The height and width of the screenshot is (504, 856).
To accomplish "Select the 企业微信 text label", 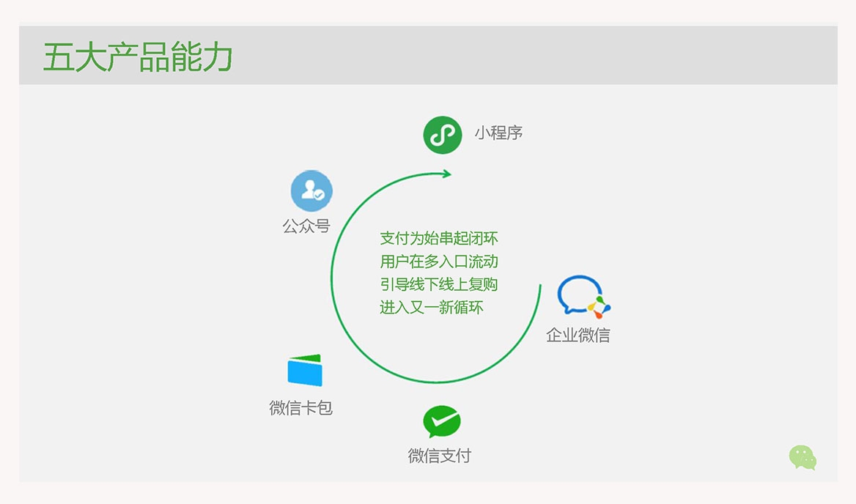I will (578, 336).
